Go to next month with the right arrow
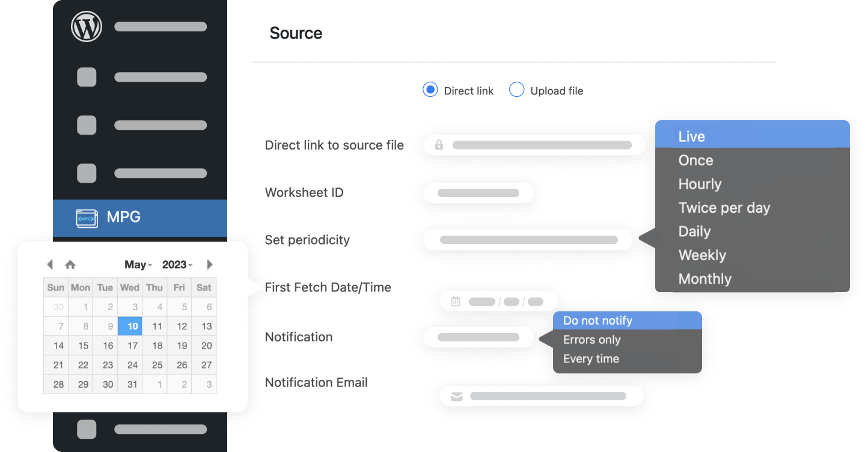868x452 pixels. (x=210, y=264)
